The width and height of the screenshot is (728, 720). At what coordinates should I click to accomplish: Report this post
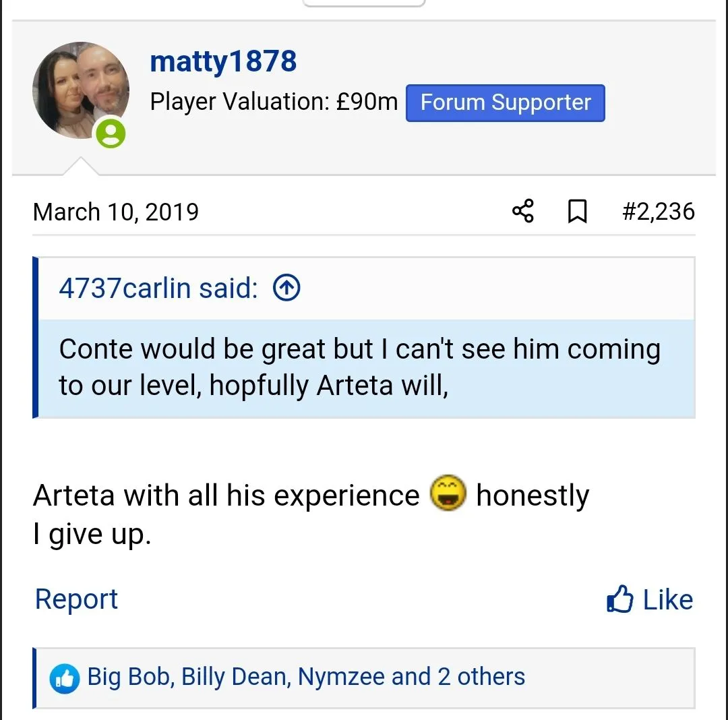pos(76,599)
